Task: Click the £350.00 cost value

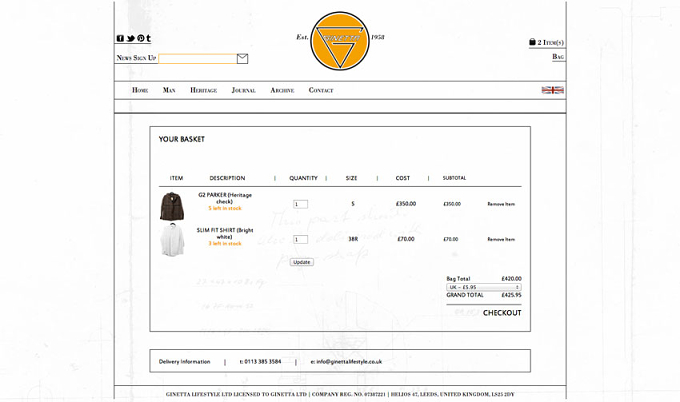Action: coord(406,204)
